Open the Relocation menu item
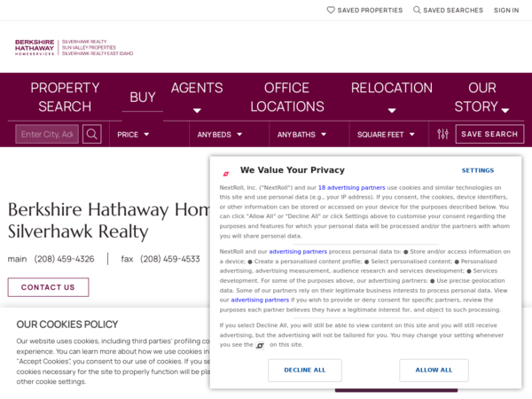532x399 pixels. pyautogui.click(x=392, y=88)
